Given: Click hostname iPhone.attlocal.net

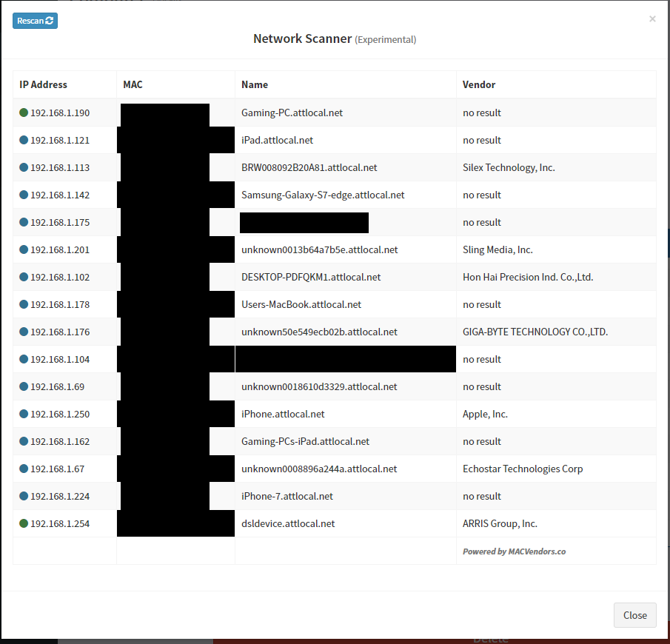Looking at the screenshot, I should click(x=283, y=414).
